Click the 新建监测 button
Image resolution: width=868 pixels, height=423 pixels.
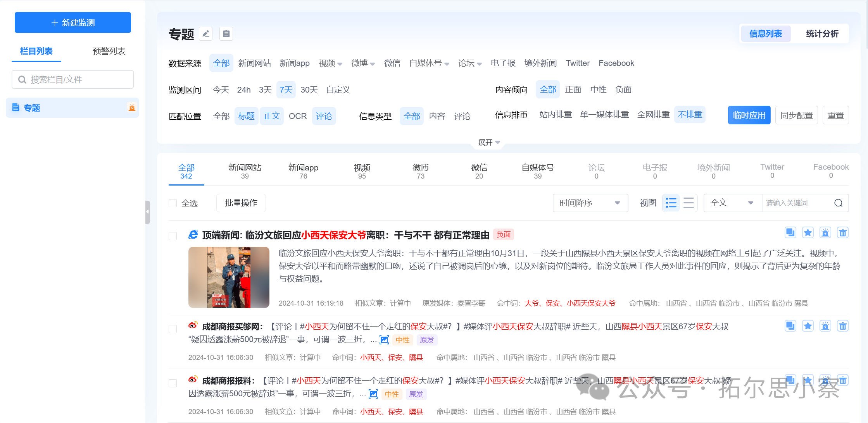point(73,22)
